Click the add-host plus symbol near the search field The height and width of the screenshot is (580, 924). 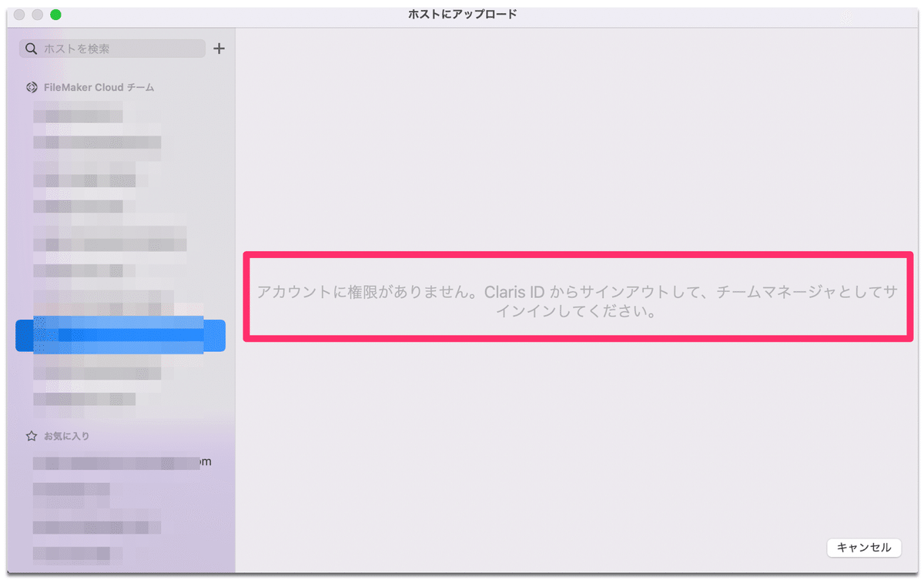(219, 48)
